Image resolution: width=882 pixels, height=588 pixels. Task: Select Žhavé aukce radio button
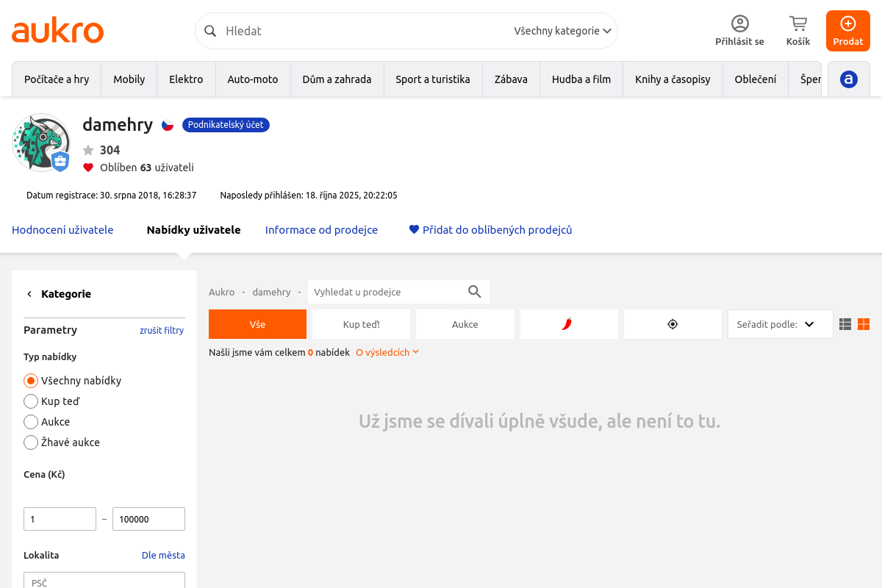pyautogui.click(x=31, y=442)
